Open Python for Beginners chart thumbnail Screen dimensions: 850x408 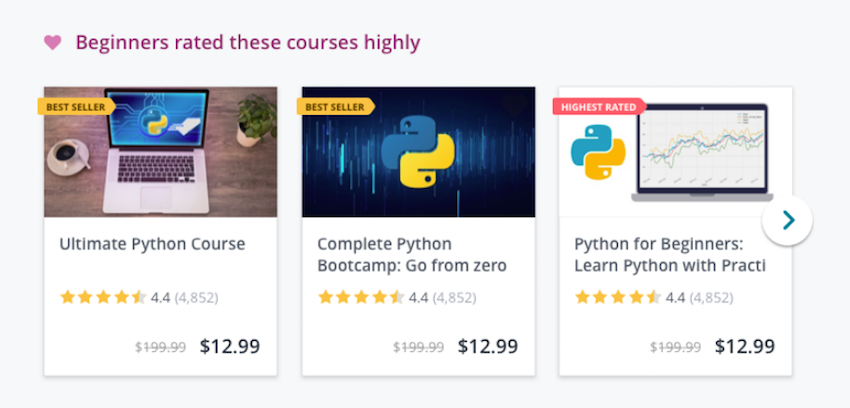click(675, 152)
